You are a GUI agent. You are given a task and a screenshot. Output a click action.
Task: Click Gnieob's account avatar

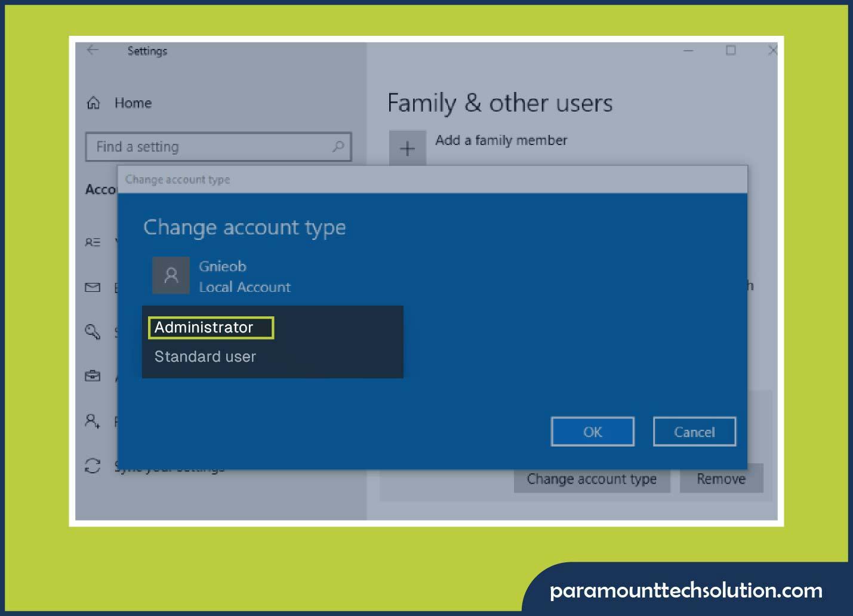[171, 276]
